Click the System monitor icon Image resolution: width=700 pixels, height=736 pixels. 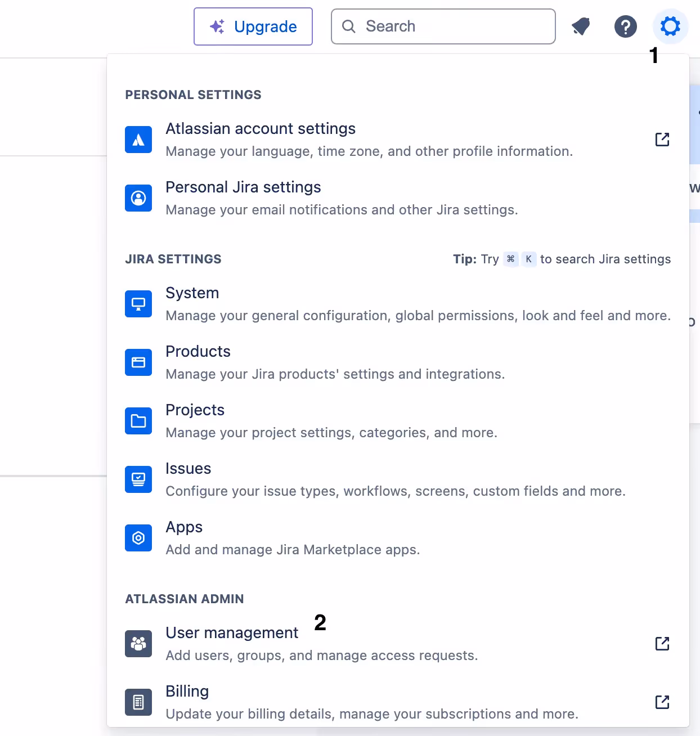pyautogui.click(x=138, y=304)
